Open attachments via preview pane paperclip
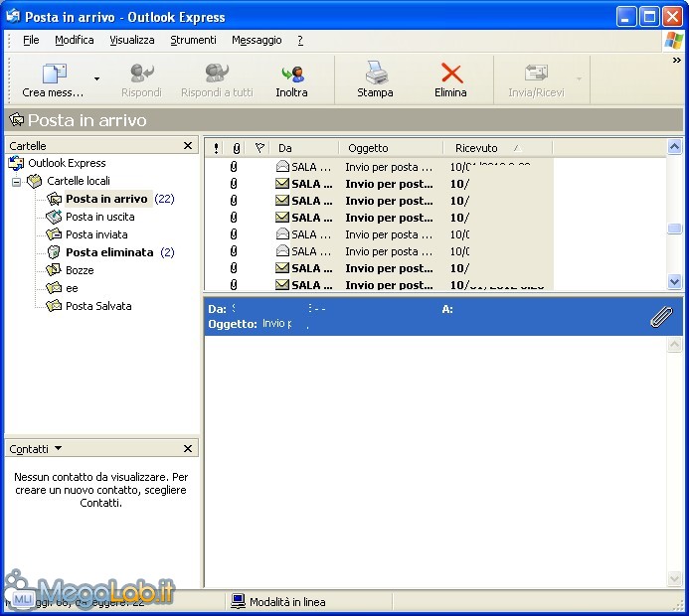This screenshot has height=616, width=689. [x=661, y=317]
